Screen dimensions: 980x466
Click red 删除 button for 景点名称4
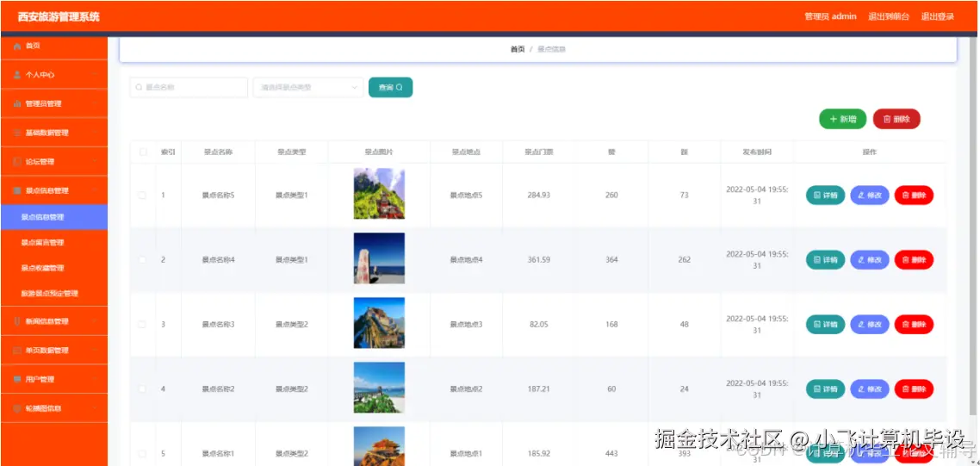[914, 259]
